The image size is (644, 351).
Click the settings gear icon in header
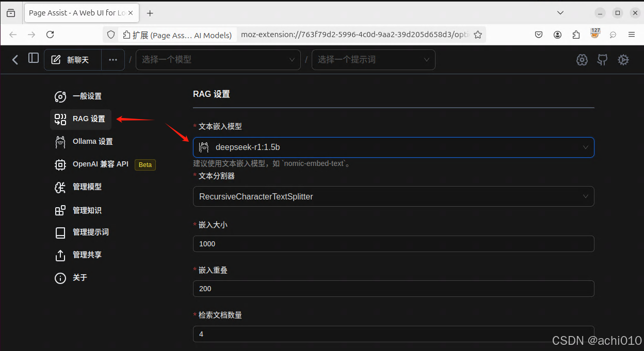point(623,60)
